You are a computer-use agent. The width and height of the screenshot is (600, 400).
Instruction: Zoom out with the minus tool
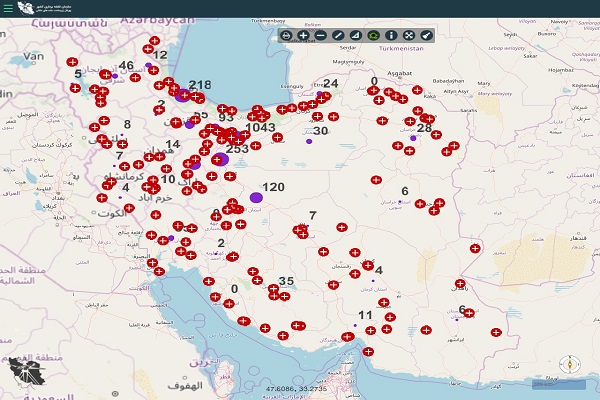320,36
